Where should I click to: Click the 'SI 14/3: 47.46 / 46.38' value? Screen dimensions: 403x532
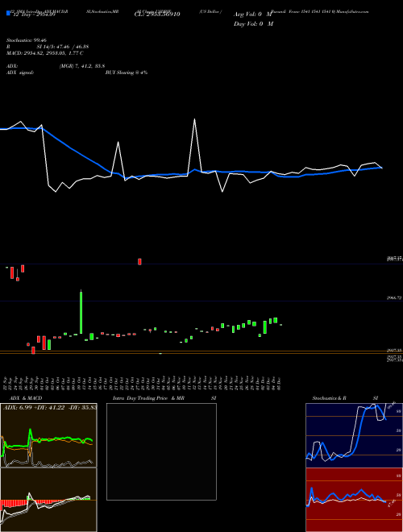[x=63, y=47]
